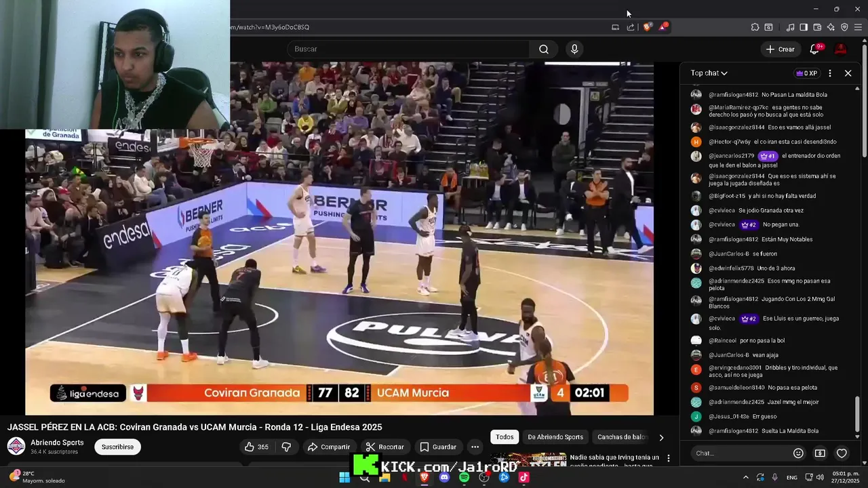Subscribe with the Suscribirse button
The width and height of the screenshot is (868, 488).
point(117,447)
